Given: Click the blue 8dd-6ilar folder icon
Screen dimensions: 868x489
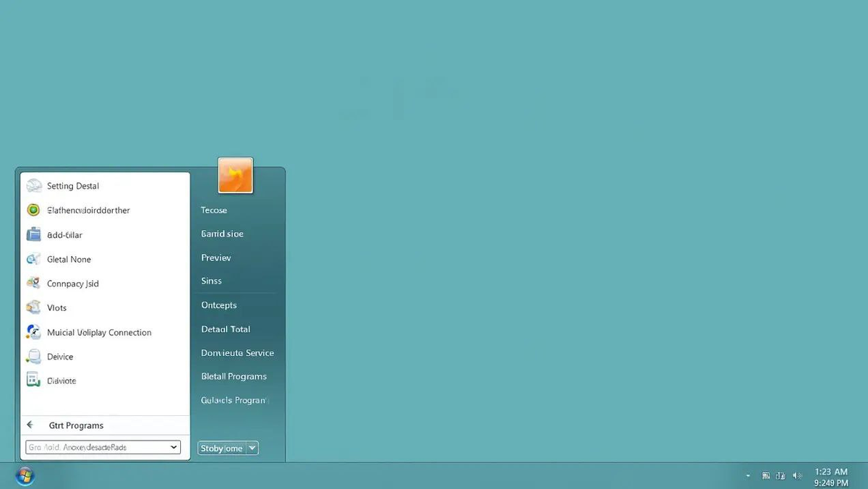Looking at the screenshot, I should [x=33, y=234].
